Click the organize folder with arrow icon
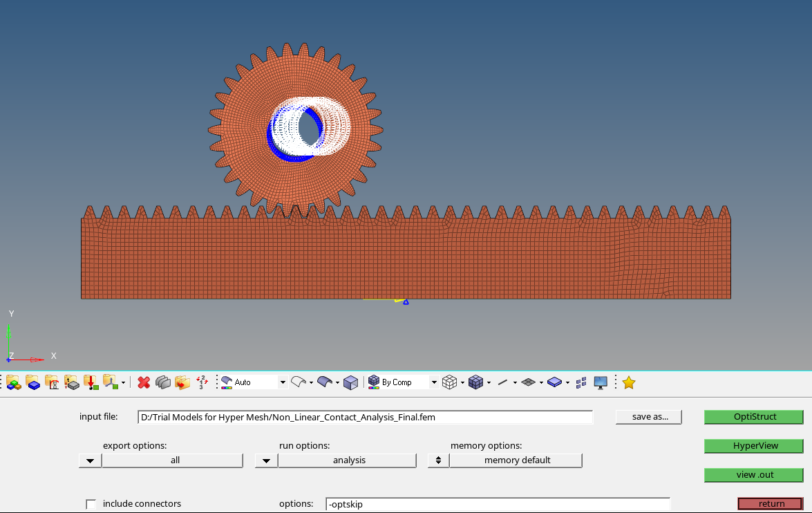The width and height of the screenshot is (812, 513). pyautogui.click(x=182, y=382)
